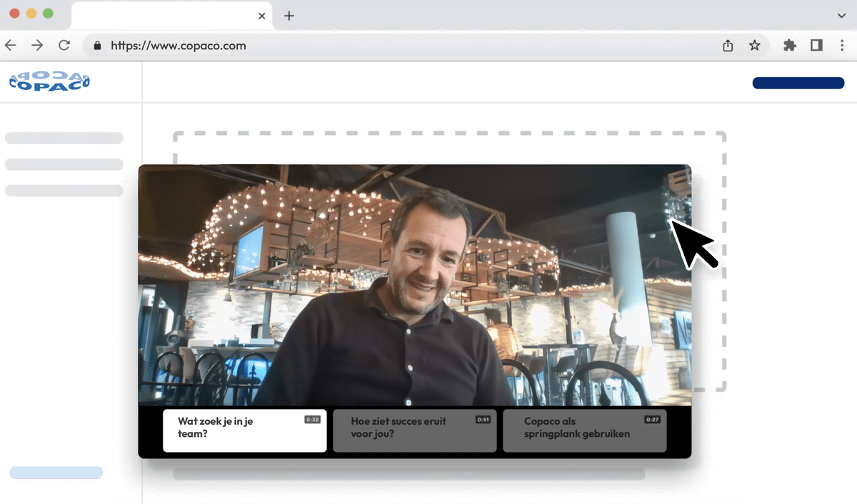857x504 pixels.
Task: Click the red macOS close window button
Action: 14,14
